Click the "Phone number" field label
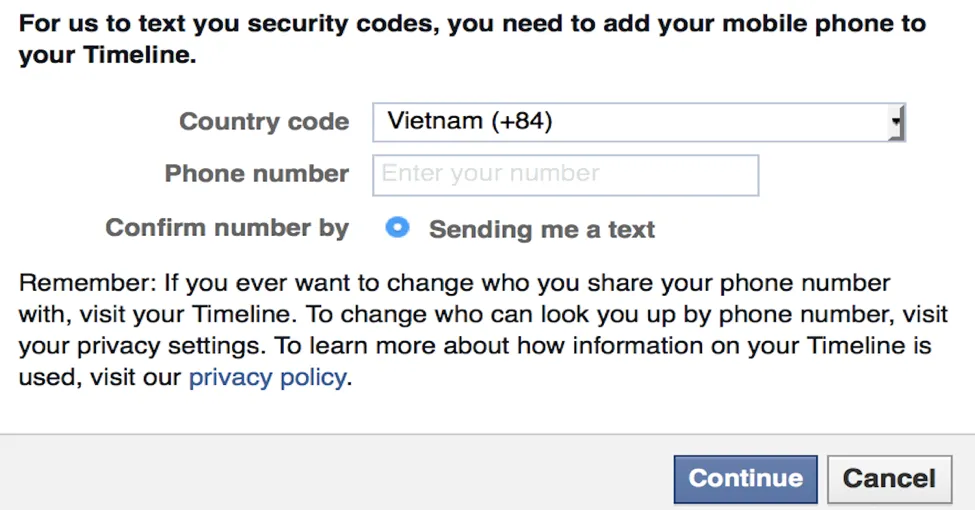Image resolution: width=975 pixels, height=510 pixels. [x=256, y=173]
